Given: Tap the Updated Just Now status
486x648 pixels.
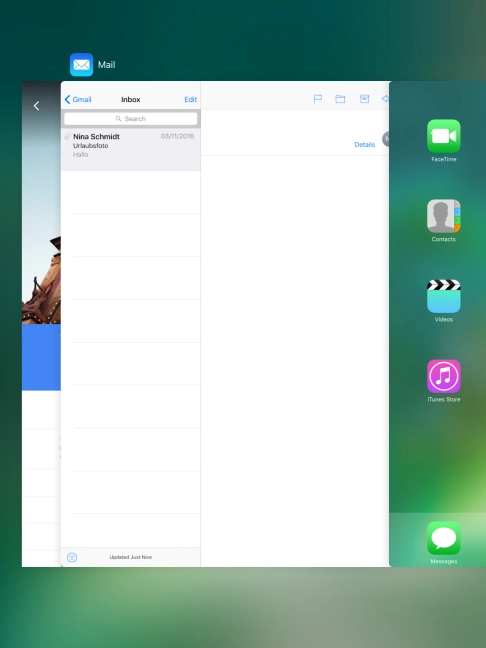Looking at the screenshot, I should [131, 557].
